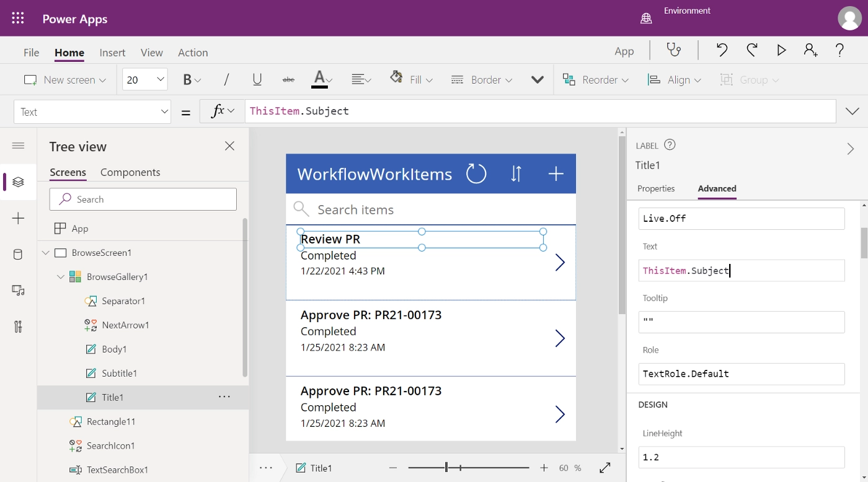The width and height of the screenshot is (868, 482).
Task: Close the Tree view panel
Action: point(229,146)
